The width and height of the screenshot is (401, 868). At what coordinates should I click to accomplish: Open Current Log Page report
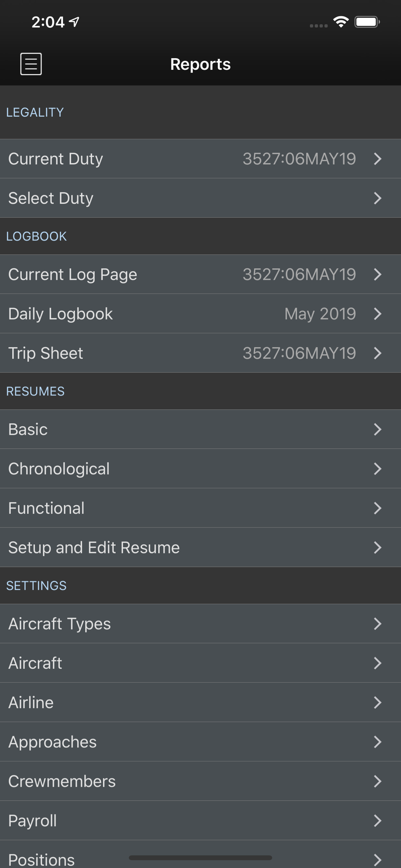coord(200,274)
